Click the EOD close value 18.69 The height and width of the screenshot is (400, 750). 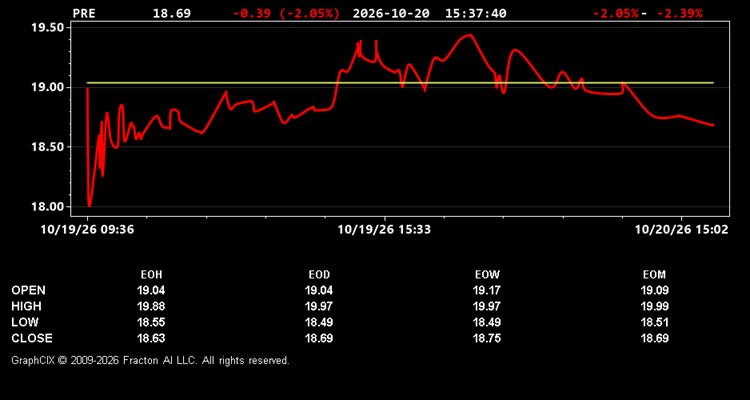(x=319, y=338)
